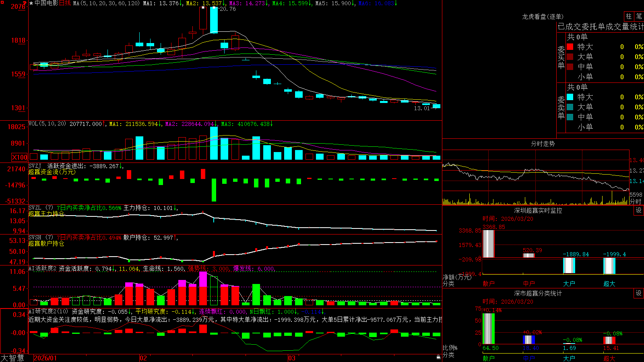644x362 pixels.
Task: Click the teal 大单 sell order swatch
Action: coord(570,107)
